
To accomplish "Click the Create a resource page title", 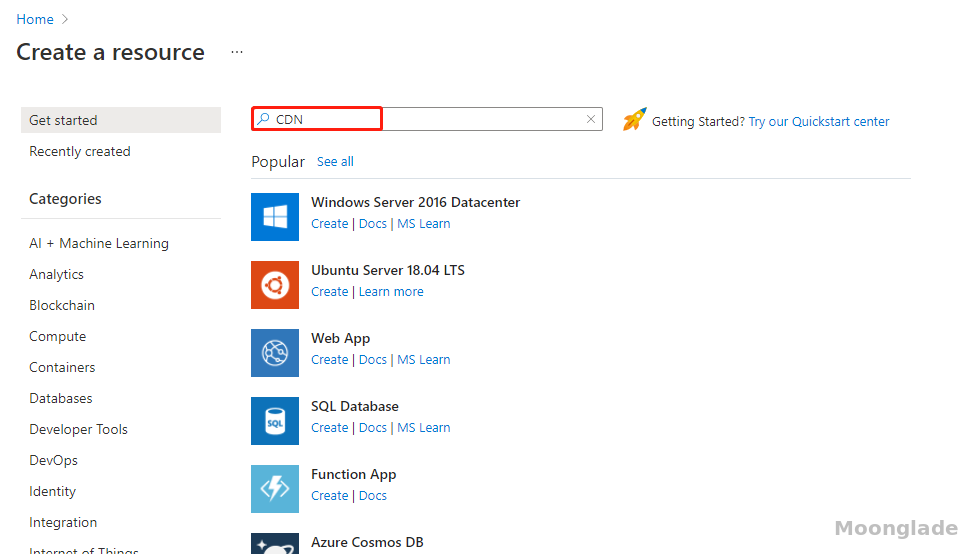I will tap(110, 52).
